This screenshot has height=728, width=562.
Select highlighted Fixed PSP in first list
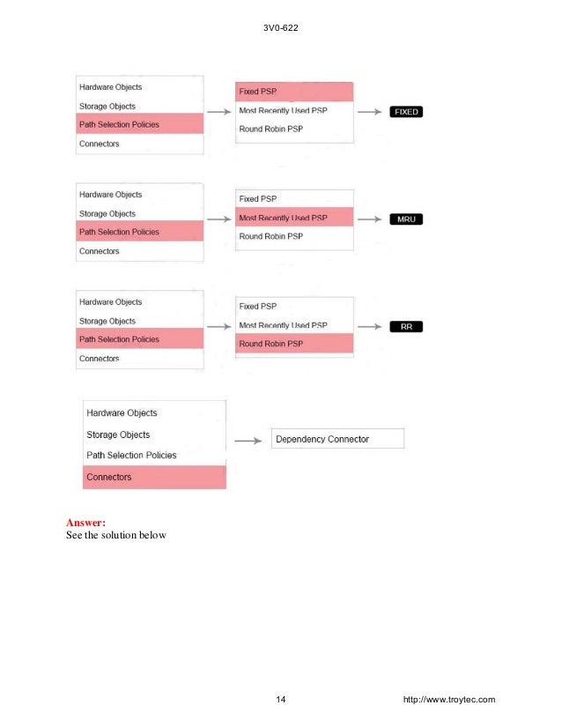294,92
